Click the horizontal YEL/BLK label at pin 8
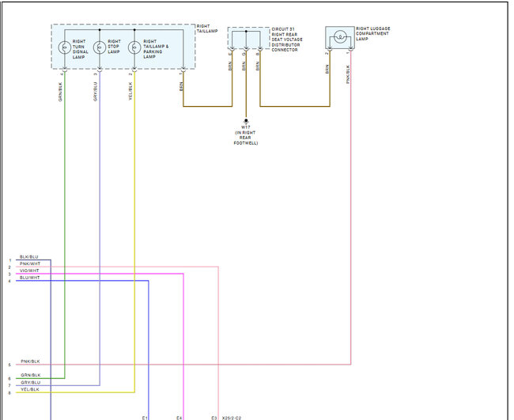Image resolution: width=514 pixels, height=420 pixels. point(30,389)
